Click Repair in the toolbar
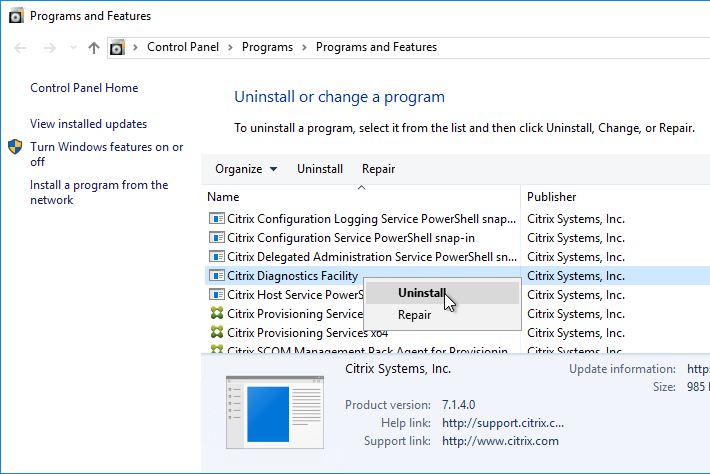 point(379,169)
